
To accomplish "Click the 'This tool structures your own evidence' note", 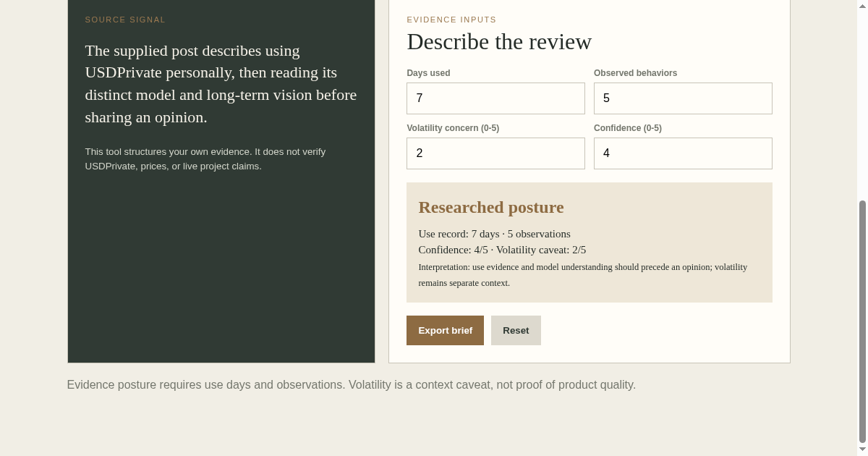I will click(x=205, y=159).
